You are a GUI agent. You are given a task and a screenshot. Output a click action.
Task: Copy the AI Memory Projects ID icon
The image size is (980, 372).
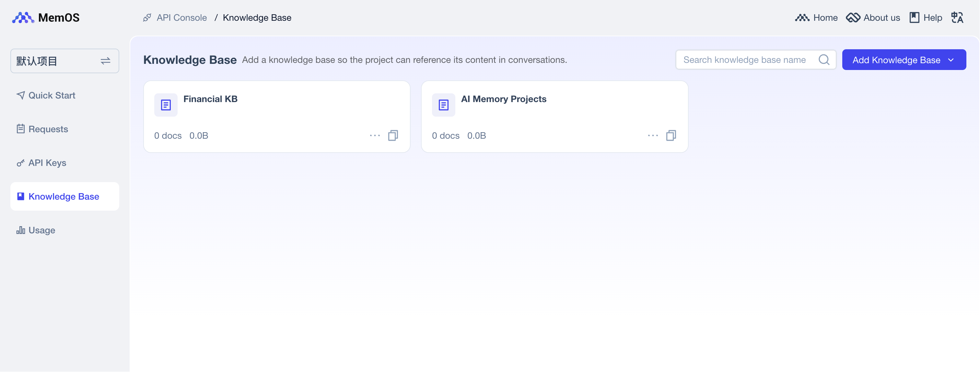(x=671, y=135)
